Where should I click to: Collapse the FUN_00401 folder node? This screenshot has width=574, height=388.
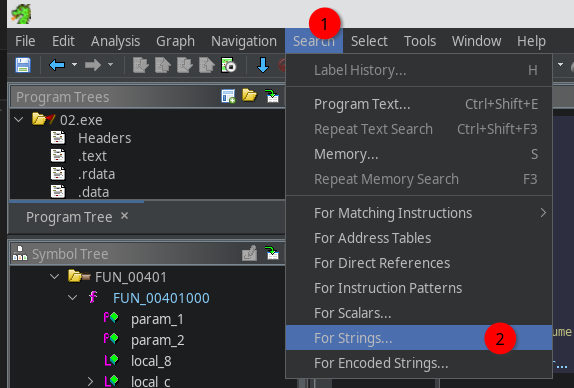[x=55, y=276]
